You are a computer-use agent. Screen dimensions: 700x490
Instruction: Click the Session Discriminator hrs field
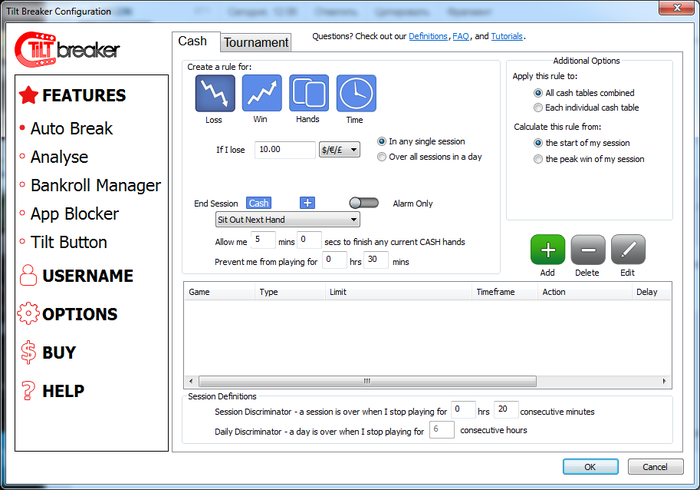pyautogui.click(x=463, y=409)
